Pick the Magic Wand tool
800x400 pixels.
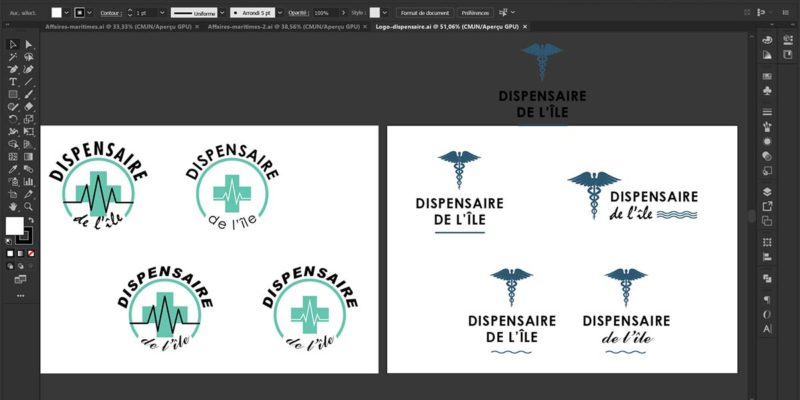tap(13, 57)
